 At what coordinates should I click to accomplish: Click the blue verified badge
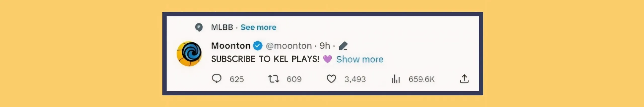pyautogui.click(x=258, y=46)
